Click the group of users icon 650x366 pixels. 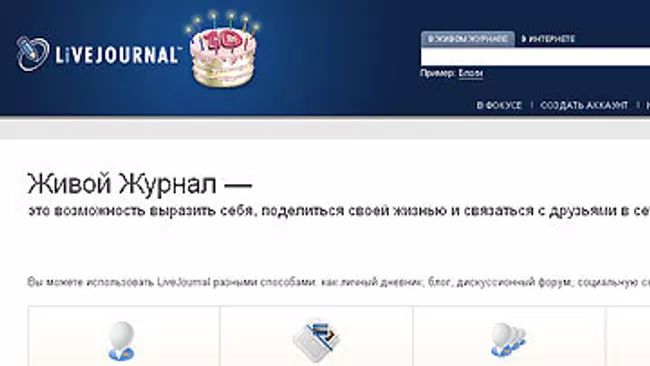tap(509, 340)
